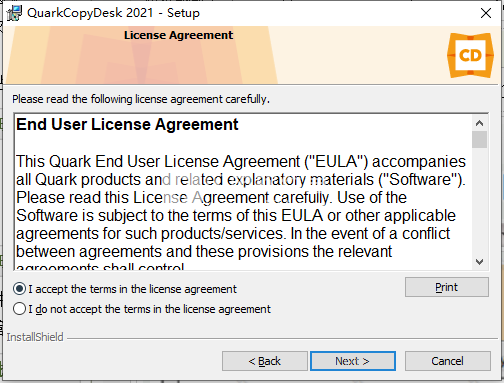
Task: Select the I accept the terms radio button
Action: click(19, 289)
